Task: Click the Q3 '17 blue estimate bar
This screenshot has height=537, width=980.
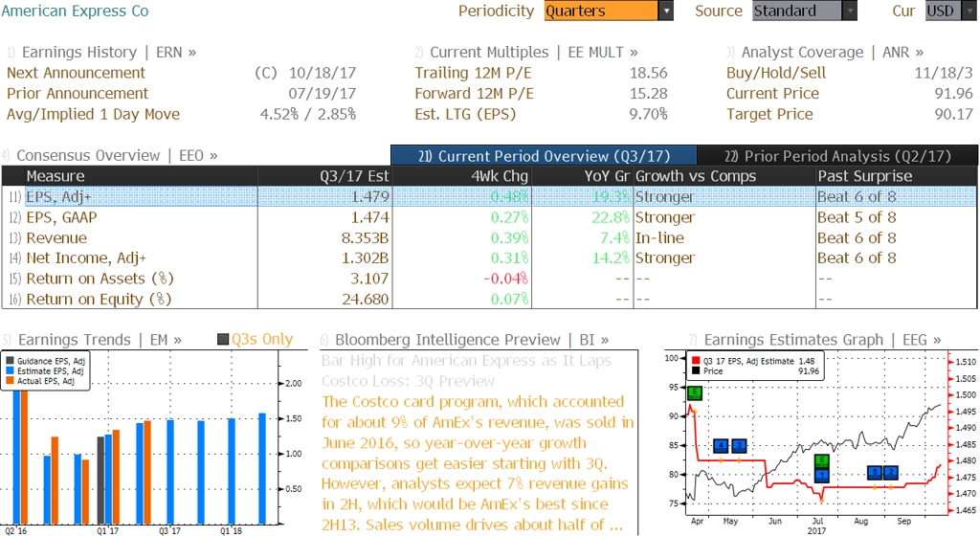Action: click(170, 472)
